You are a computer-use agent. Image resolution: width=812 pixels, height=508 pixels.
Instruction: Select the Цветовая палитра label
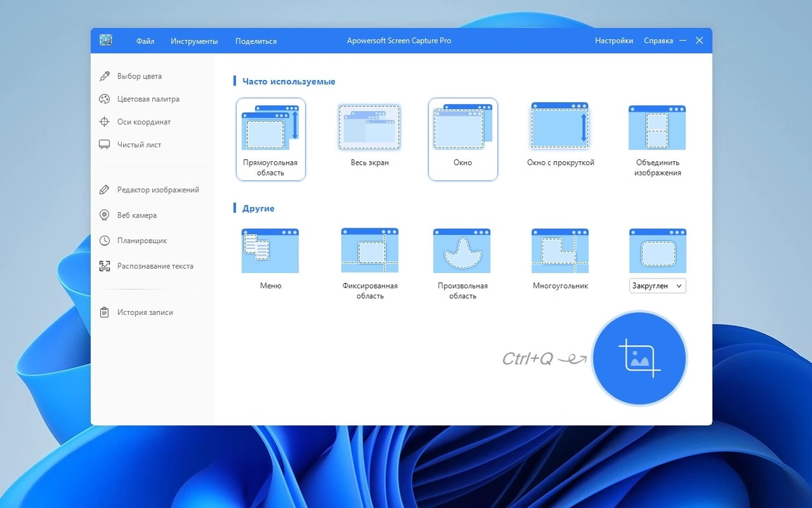point(148,99)
